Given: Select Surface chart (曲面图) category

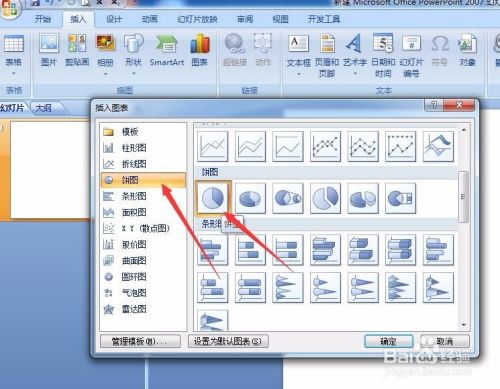Looking at the screenshot, I should [x=143, y=261].
